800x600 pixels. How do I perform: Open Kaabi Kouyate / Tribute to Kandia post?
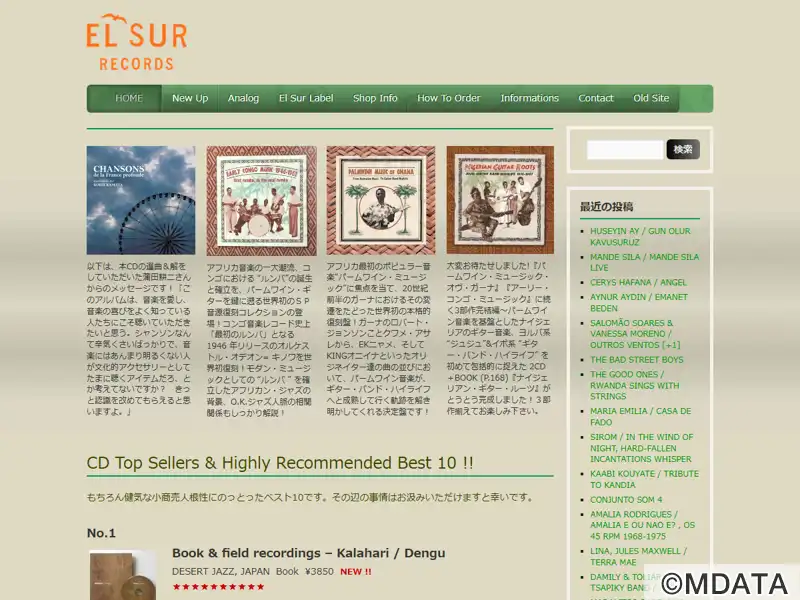pos(644,479)
